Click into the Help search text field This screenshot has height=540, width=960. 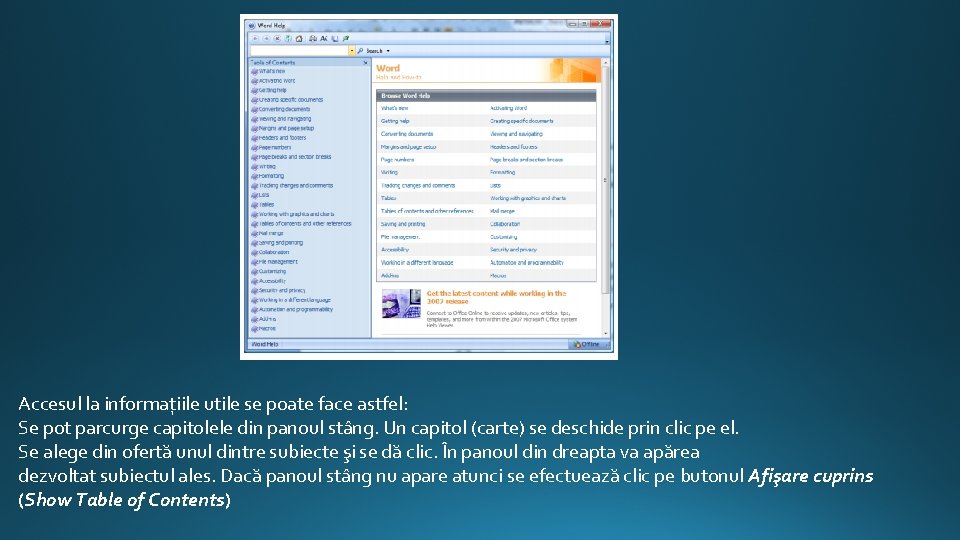click(x=299, y=51)
